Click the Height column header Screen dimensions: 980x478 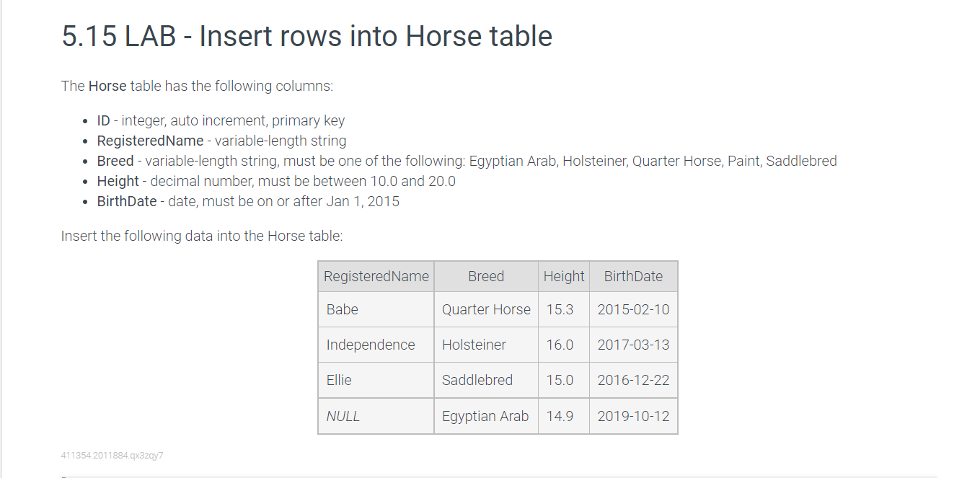coord(564,276)
